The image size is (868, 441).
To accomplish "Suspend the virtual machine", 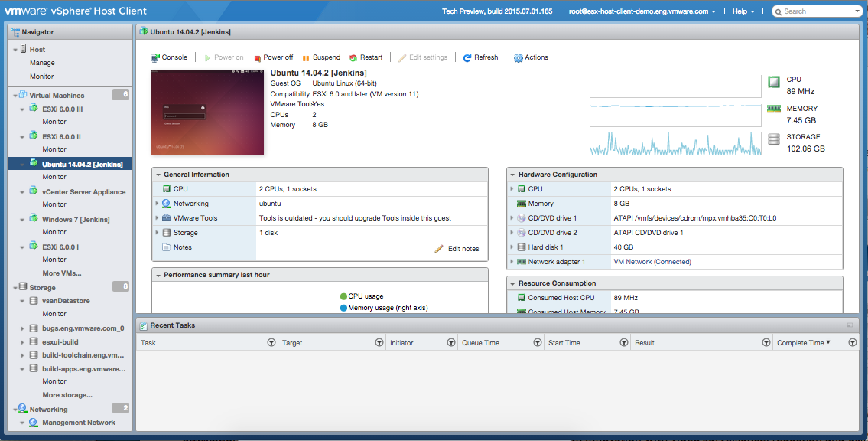I will pos(321,57).
